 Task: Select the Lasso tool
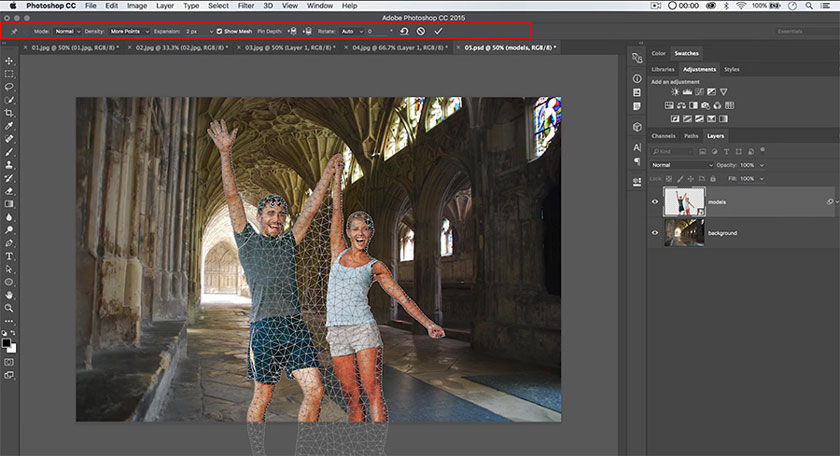pos(9,87)
